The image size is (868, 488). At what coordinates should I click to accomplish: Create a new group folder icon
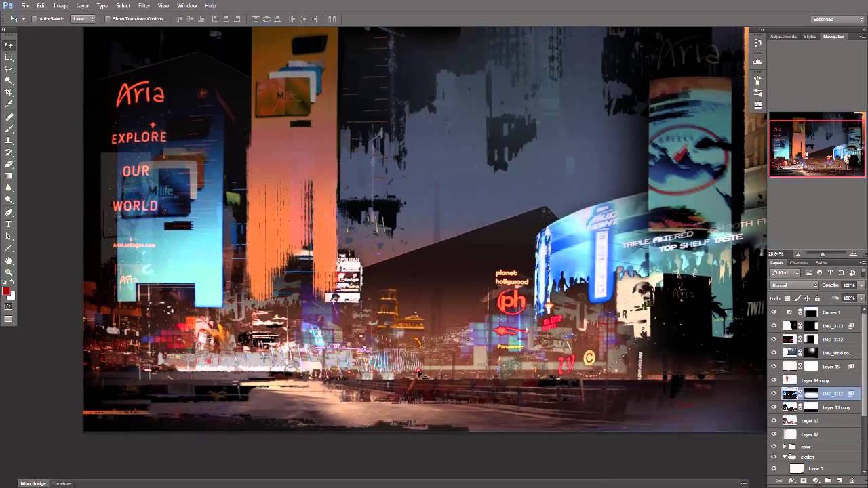[x=828, y=480]
